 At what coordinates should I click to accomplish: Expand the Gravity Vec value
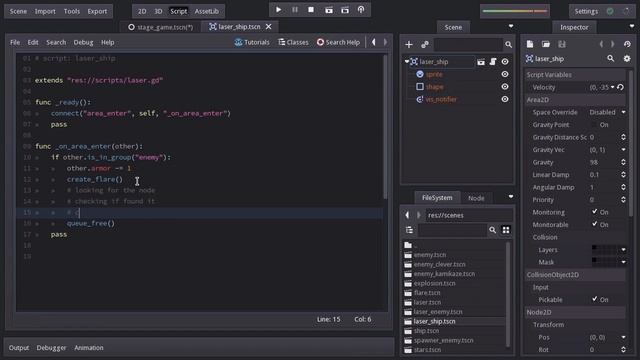pos(623,149)
